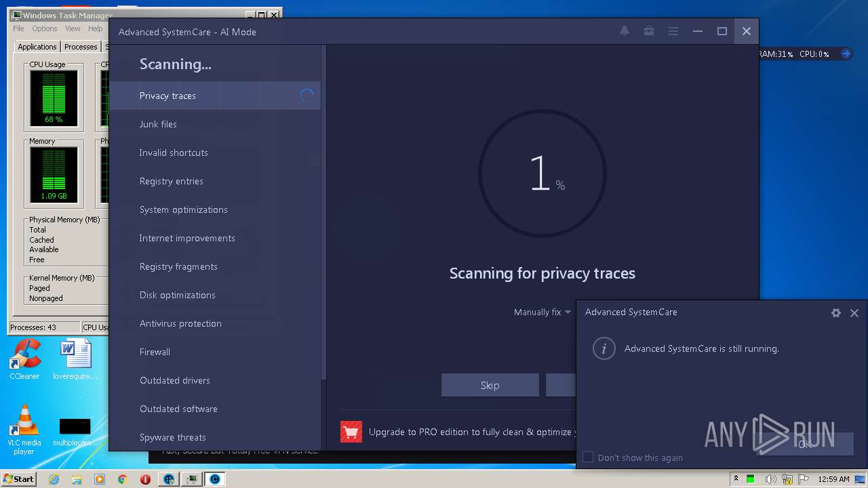Click the network tray icon
868x488 pixels.
788,479
